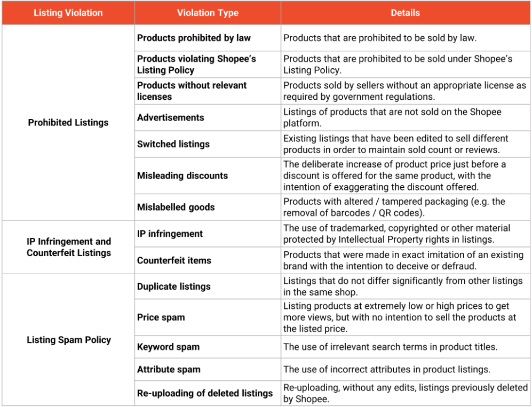The width and height of the screenshot is (532, 407).
Task: Select the Duplicate listings cell
Action: click(x=172, y=286)
